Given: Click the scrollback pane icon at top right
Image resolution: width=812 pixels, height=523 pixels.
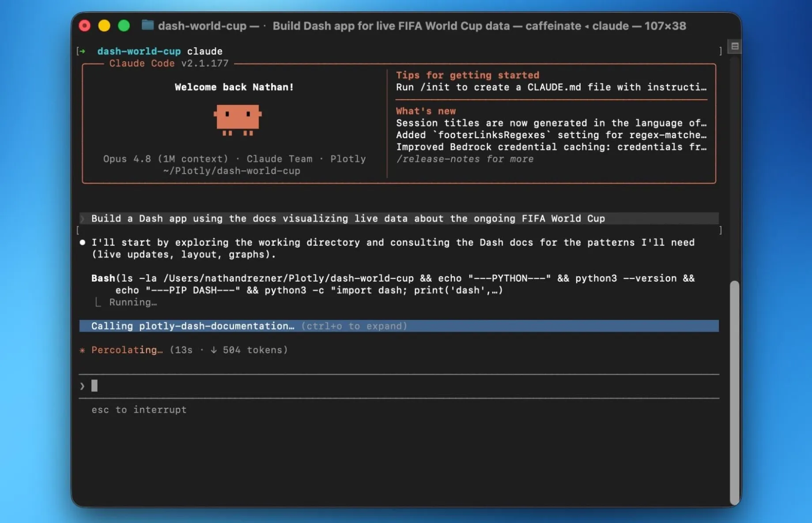Looking at the screenshot, I should tap(735, 46).
